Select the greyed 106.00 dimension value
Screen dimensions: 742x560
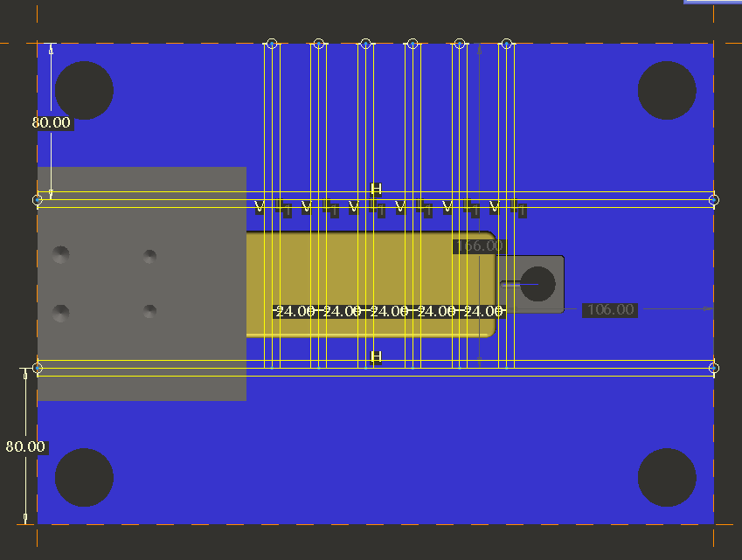[x=610, y=310]
